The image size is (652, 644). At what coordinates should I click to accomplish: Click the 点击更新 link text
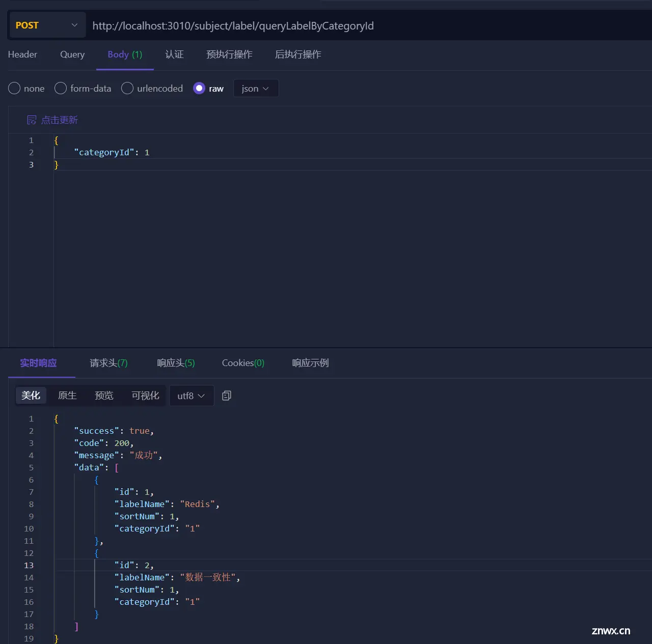click(60, 120)
